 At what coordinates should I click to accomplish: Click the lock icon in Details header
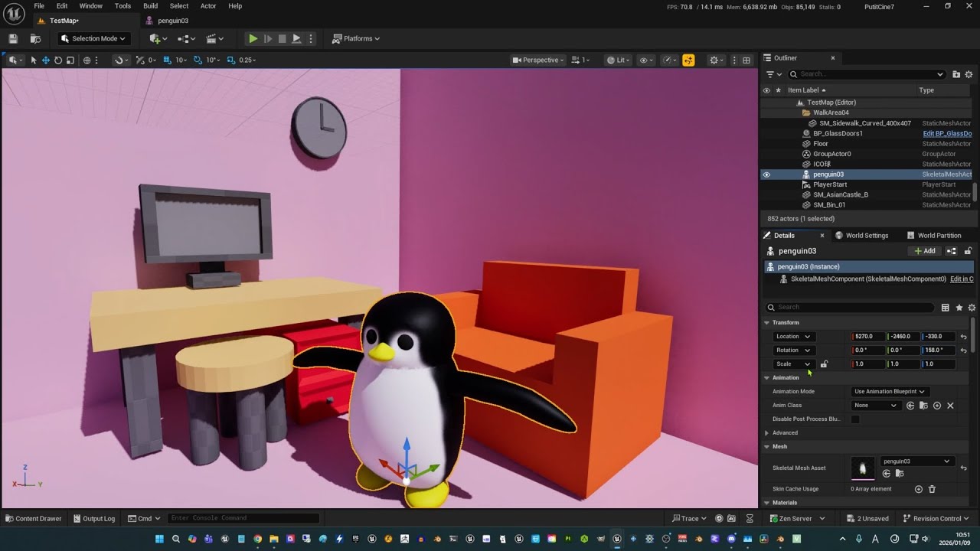click(x=968, y=251)
